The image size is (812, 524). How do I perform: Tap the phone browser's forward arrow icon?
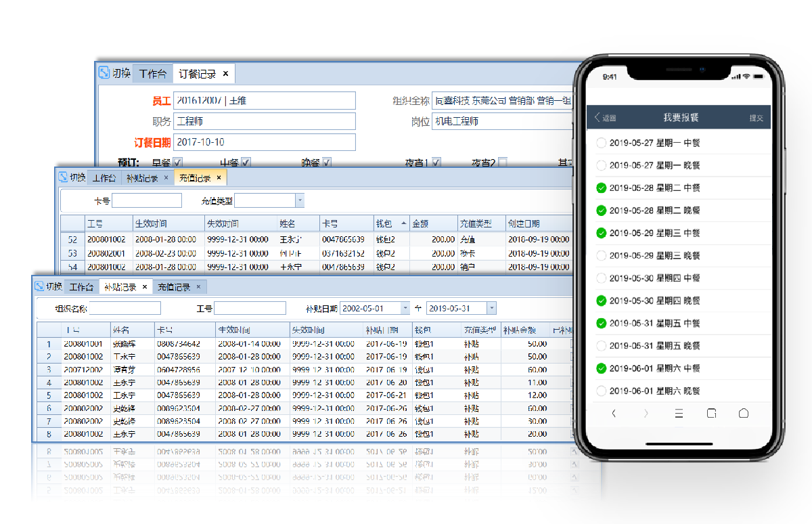pos(646,414)
